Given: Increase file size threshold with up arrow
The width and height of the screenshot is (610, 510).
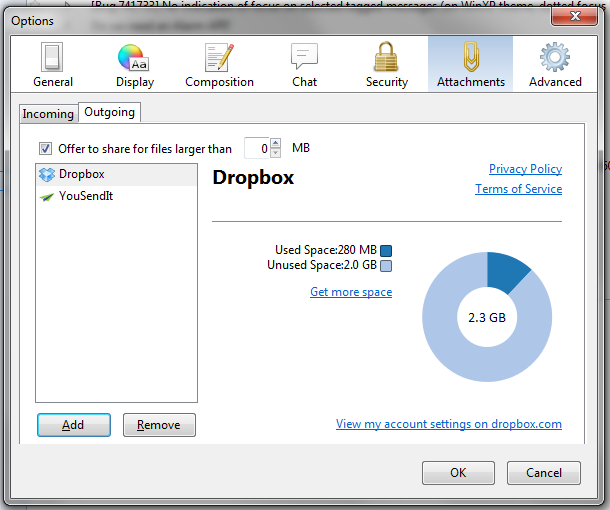Looking at the screenshot, I should (276, 144).
